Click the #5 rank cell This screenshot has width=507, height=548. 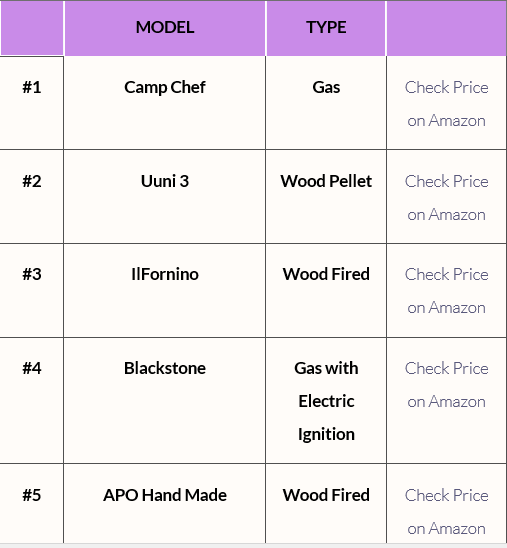click(x=32, y=503)
